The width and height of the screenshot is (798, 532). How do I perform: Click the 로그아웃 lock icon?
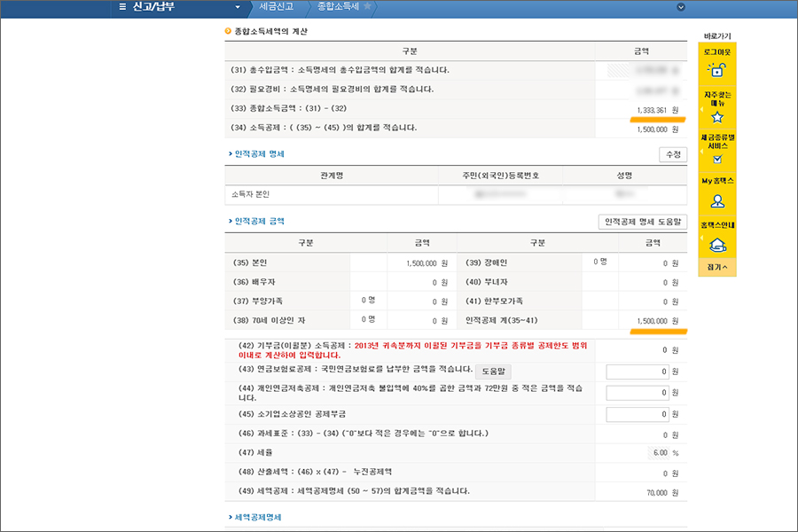(x=717, y=69)
